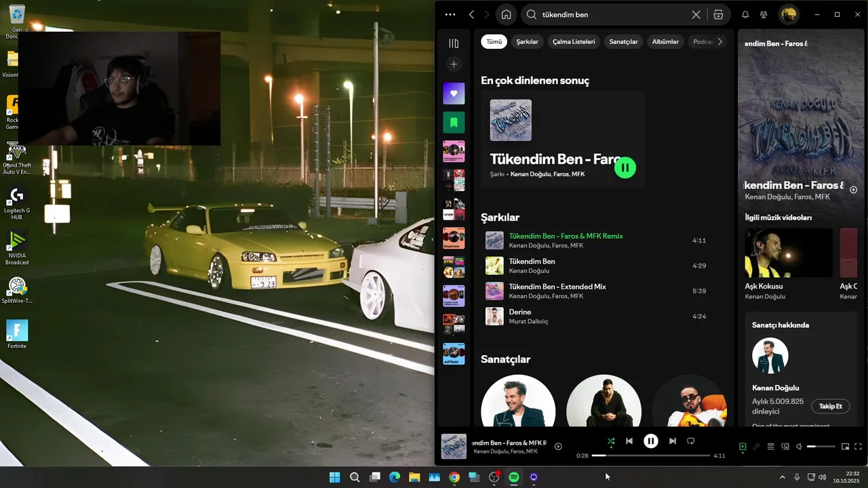Toggle repeat mode

pyautogui.click(x=691, y=441)
